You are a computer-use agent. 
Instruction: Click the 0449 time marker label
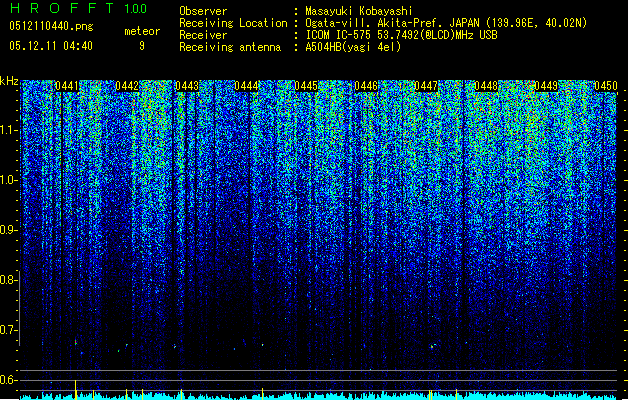(x=546, y=86)
